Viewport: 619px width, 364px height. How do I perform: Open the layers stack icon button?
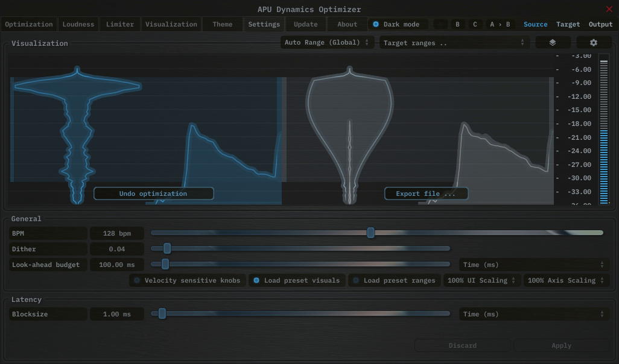tap(552, 43)
